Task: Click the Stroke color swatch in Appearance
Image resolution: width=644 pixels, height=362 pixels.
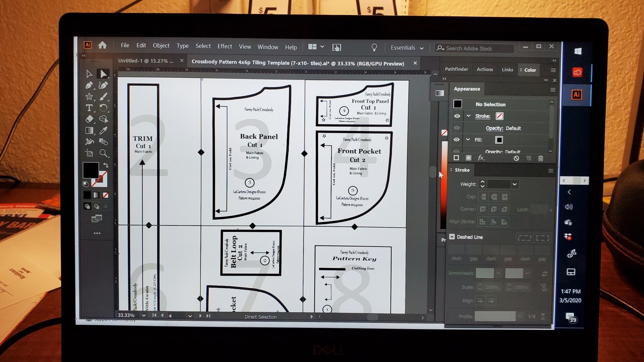Action: (x=499, y=116)
